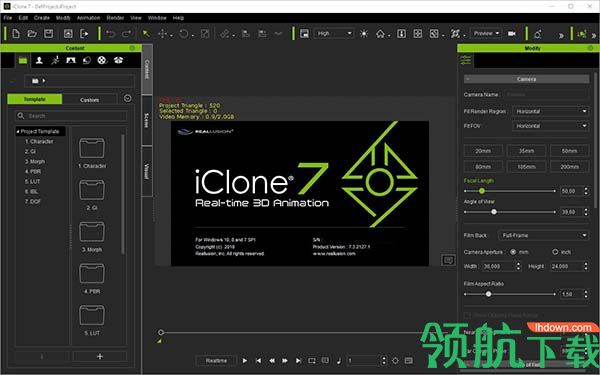
Task: Select 4. PBR in template tree
Action: tap(33, 171)
